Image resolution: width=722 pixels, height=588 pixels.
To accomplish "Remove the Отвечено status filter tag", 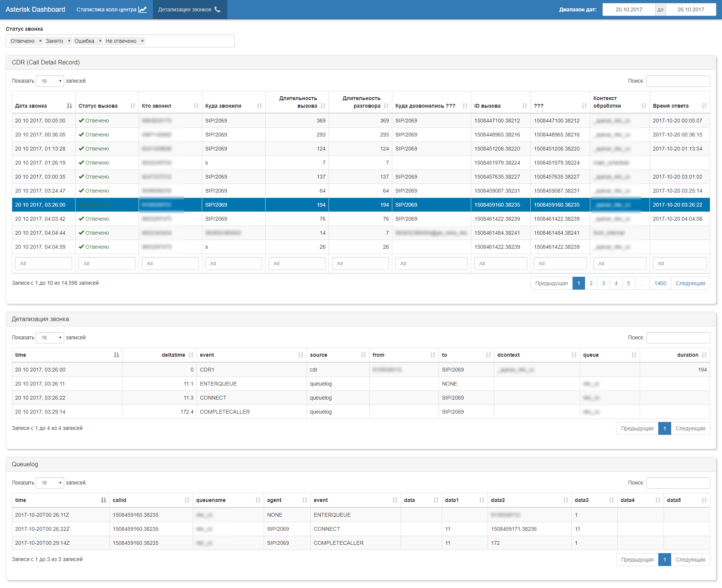I will click(40, 41).
